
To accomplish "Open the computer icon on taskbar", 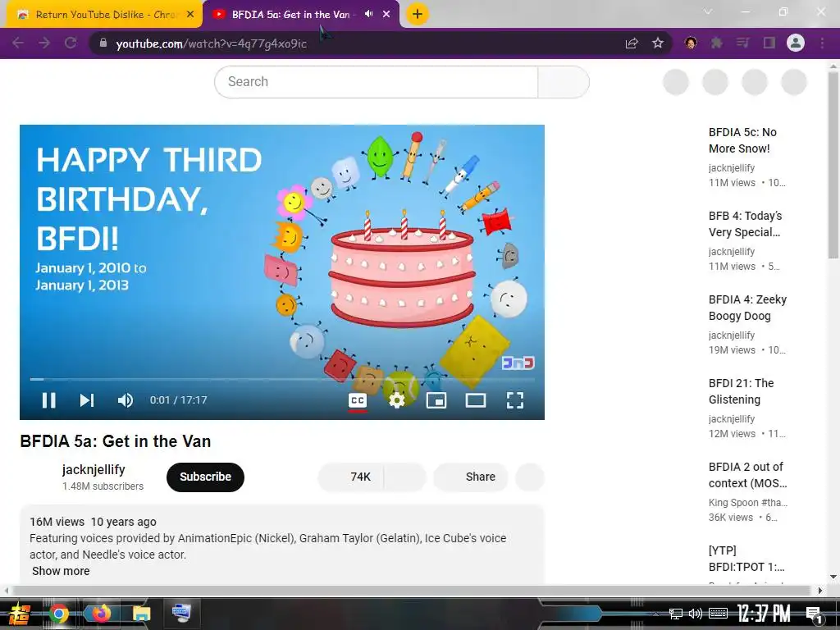I will click(x=181, y=613).
